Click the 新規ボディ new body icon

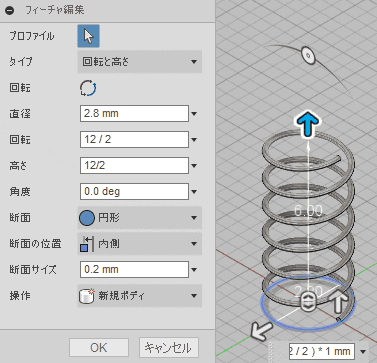[87, 296]
